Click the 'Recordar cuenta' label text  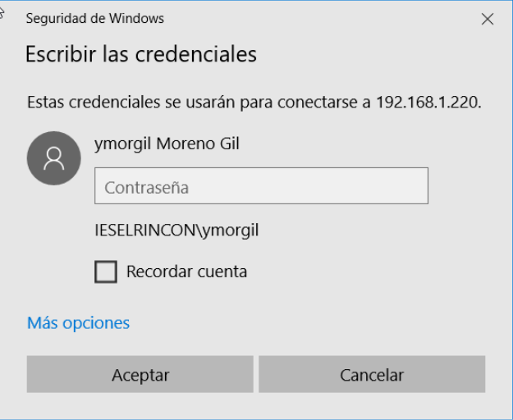(186, 272)
